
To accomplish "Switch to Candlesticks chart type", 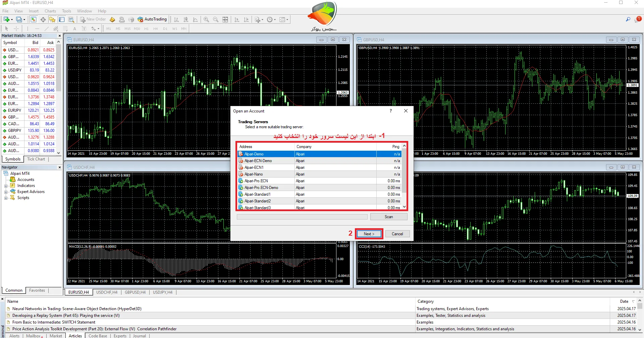I will coord(186,19).
